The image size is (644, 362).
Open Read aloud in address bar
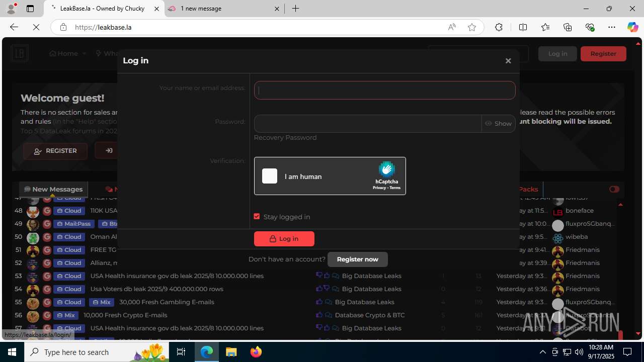(x=452, y=27)
